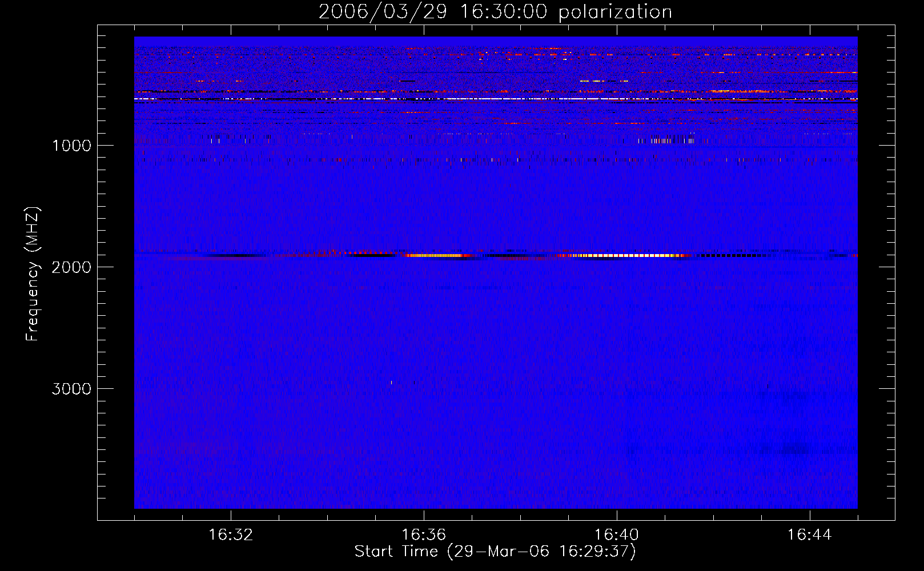Inspect the bright white-yellow band near 2000 MHz
924x571 pixels.
click(625, 256)
